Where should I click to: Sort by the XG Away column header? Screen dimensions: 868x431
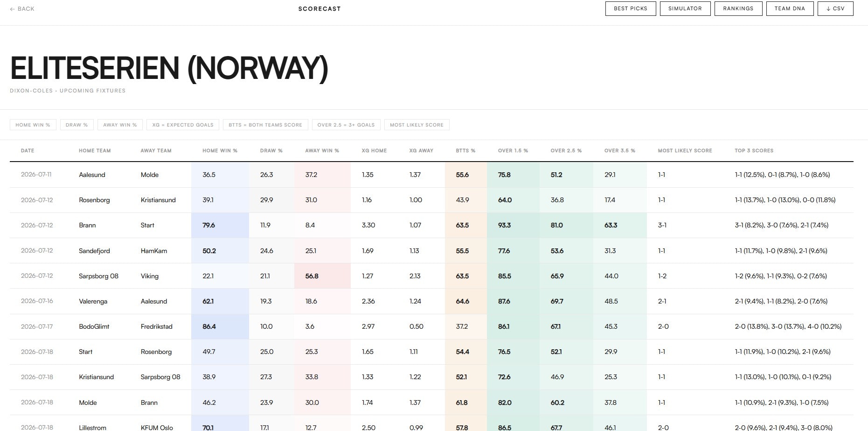(421, 150)
